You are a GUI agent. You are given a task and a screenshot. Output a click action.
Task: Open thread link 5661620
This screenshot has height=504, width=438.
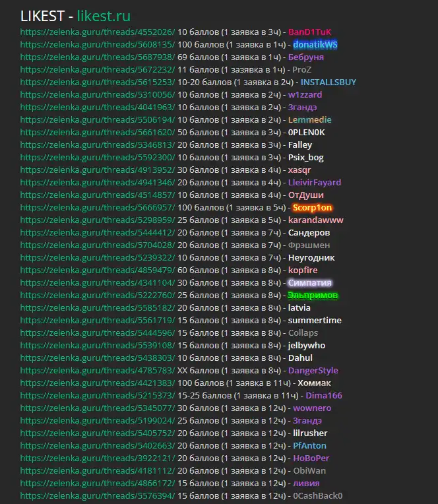click(x=98, y=133)
